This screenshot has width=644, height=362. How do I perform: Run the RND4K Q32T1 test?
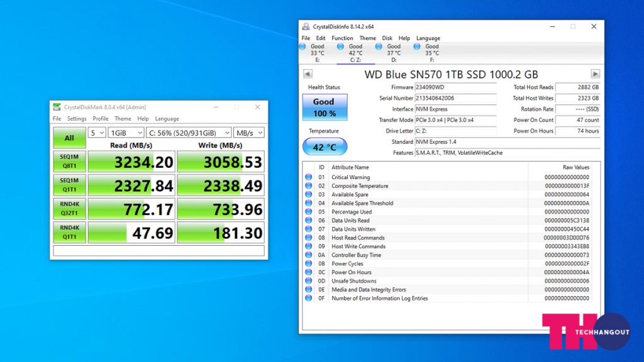point(69,209)
